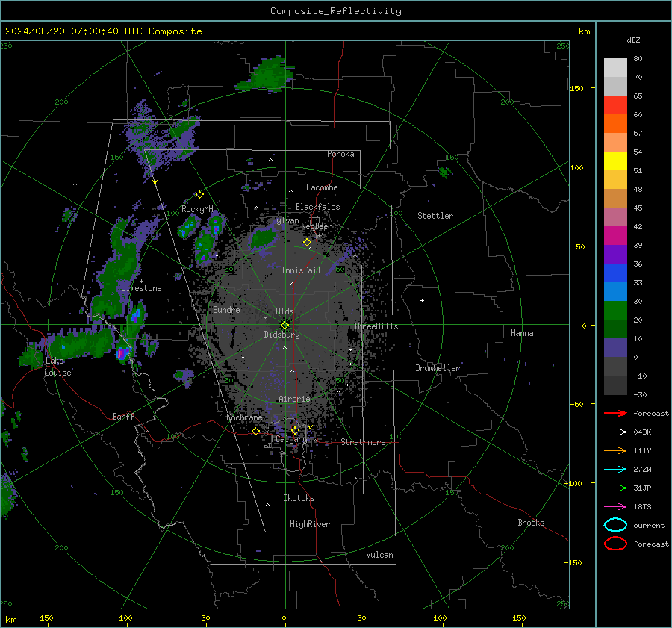672x628 pixels.
Task: Click the red forecast arrow in legend
Action: 615,413
